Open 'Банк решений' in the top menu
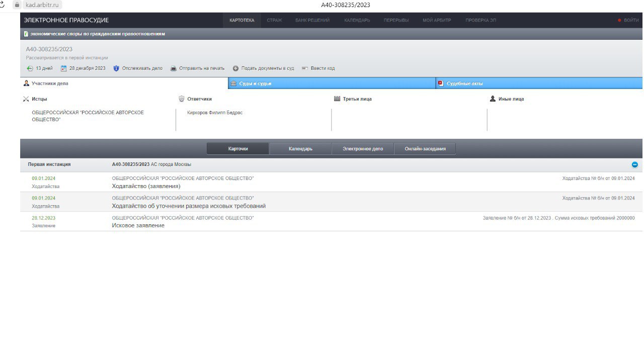 click(312, 20)
